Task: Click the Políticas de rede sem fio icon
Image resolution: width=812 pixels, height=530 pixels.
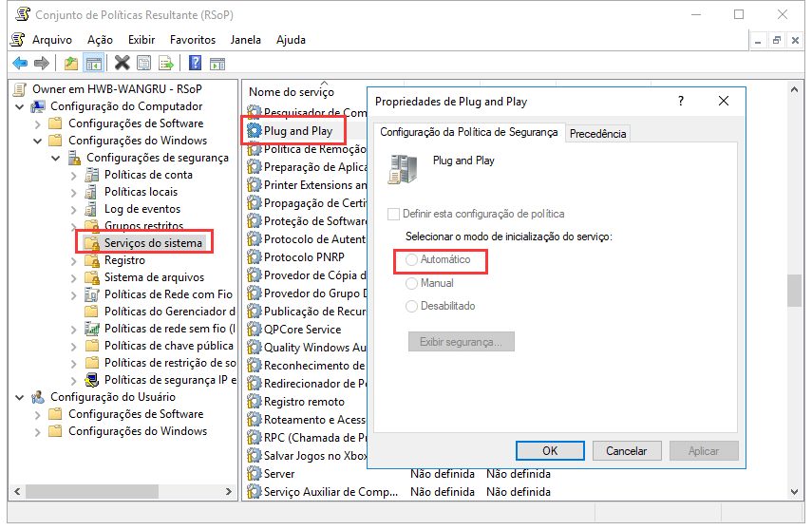Action: tap(92, 329)
